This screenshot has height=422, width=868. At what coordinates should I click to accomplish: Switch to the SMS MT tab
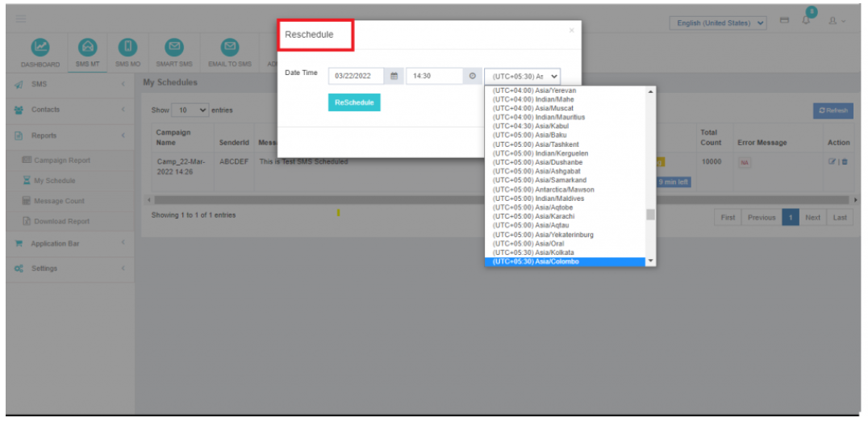coord(86,53)
